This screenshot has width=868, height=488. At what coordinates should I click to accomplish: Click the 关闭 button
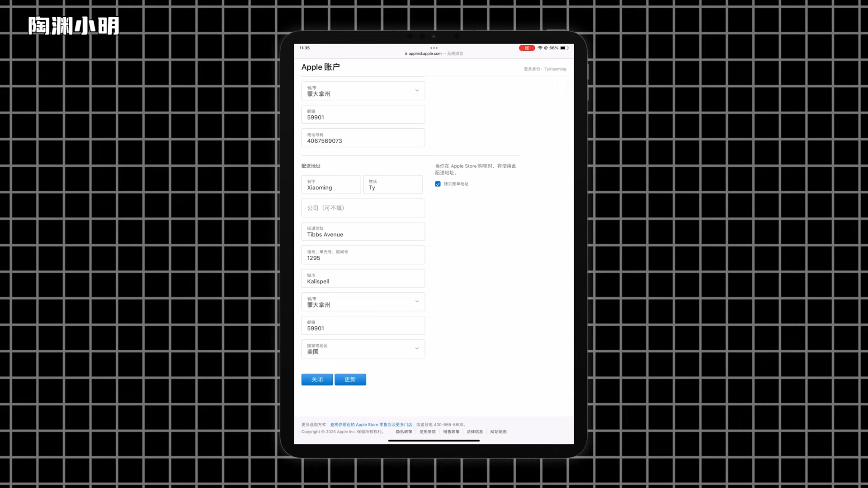coord(317,380)
